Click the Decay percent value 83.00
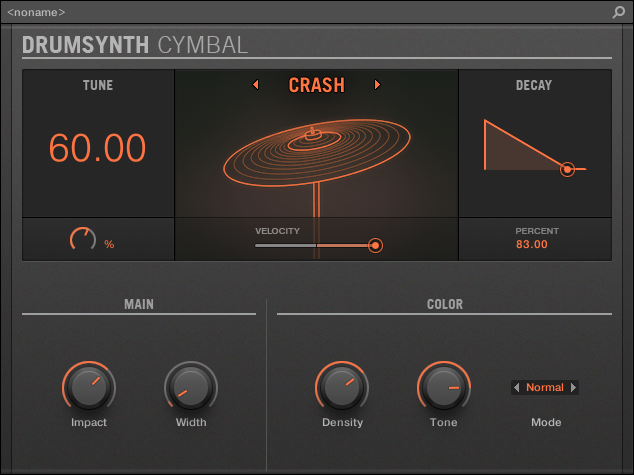Viewport: 634px width, 475px height. coord(532,244)
